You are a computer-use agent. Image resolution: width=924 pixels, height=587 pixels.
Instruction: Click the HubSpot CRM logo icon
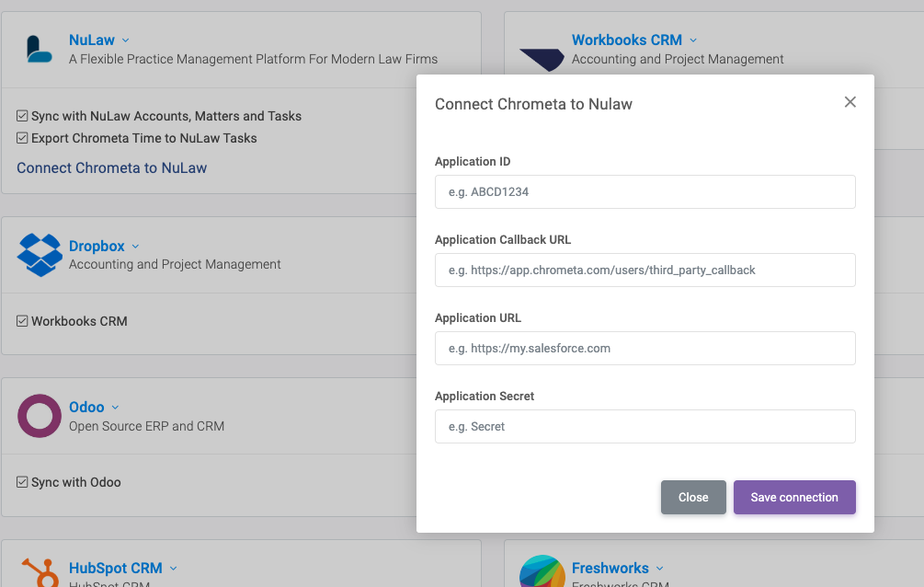tap(40, 572)
